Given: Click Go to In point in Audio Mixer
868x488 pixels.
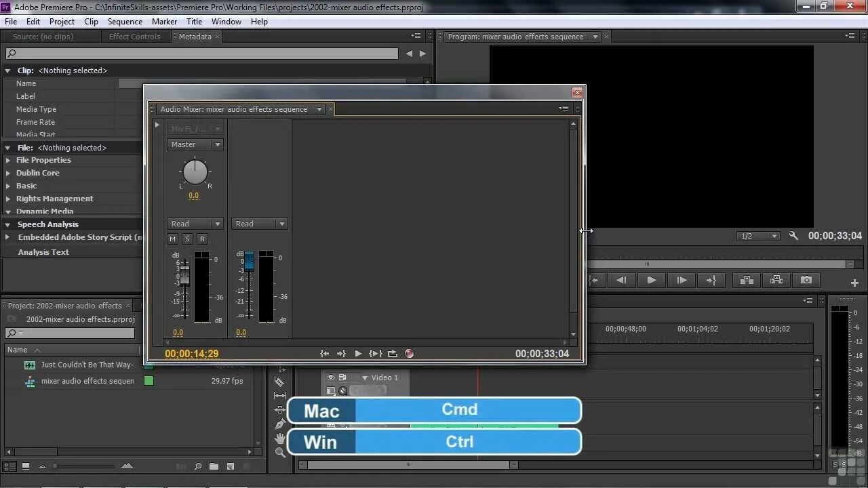Looking at the screenshot, I should point(325,353).
